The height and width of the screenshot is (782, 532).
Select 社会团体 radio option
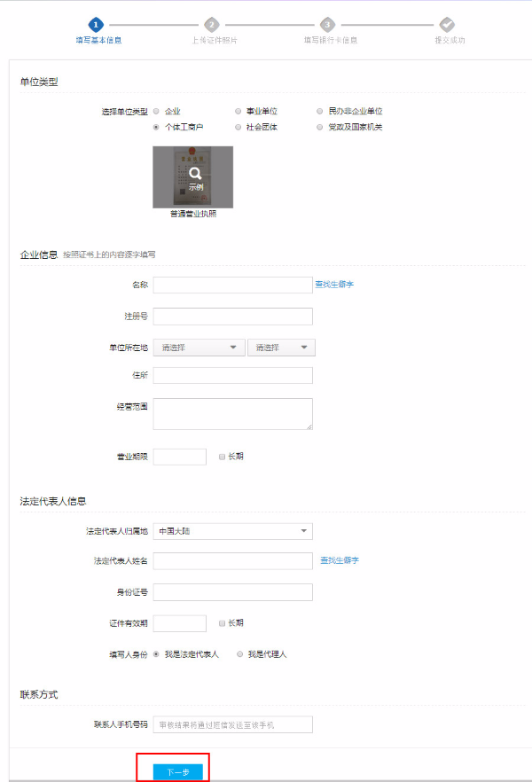click(x=239, y=128)
